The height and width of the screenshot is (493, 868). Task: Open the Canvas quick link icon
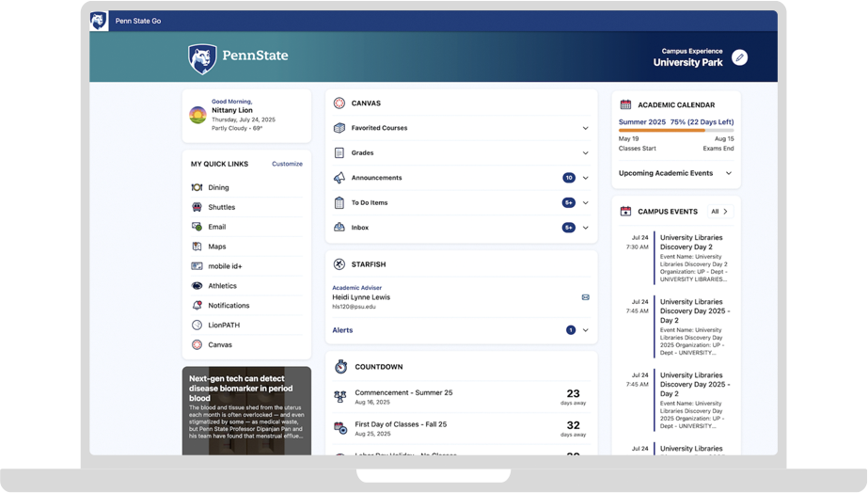(197, 344)
